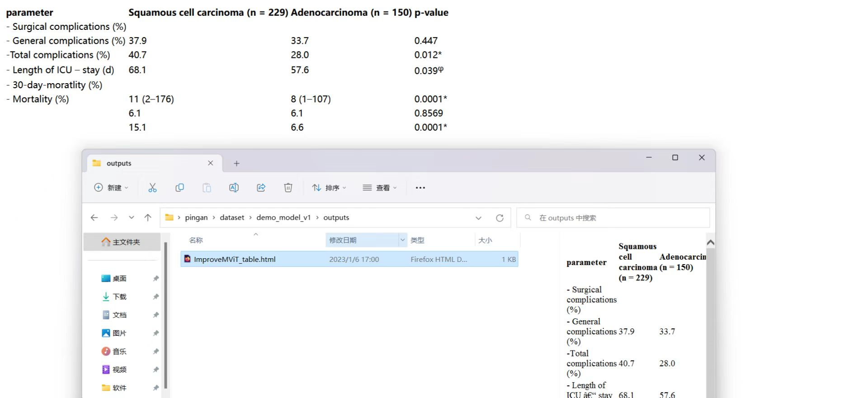Image resolution: width=868 pixels, height=398 pixels.
Task: Click the Paste clipboard icon
Action: 207,188
